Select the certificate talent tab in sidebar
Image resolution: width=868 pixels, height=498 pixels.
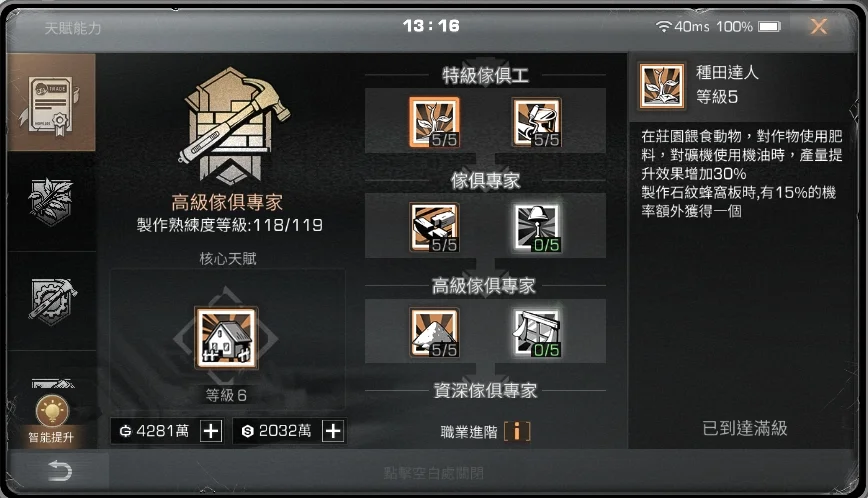(51, 103)
